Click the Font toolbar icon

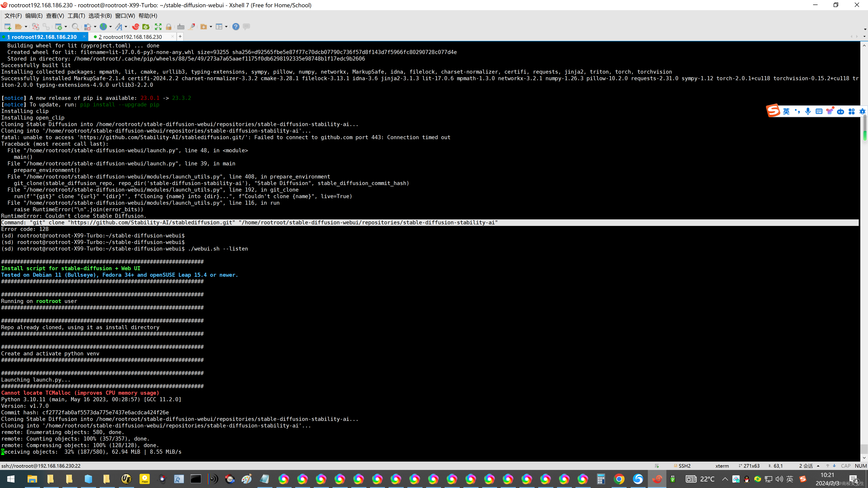[119, 27]
